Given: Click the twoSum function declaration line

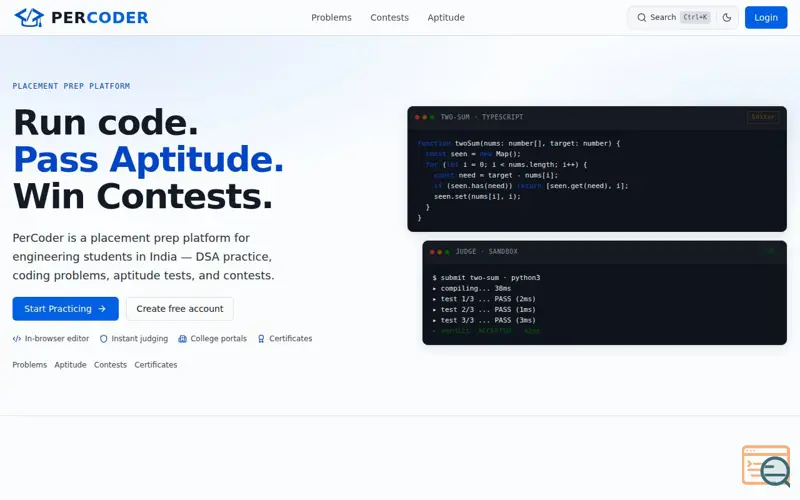Looking at the screenshot, I should 518,143.
